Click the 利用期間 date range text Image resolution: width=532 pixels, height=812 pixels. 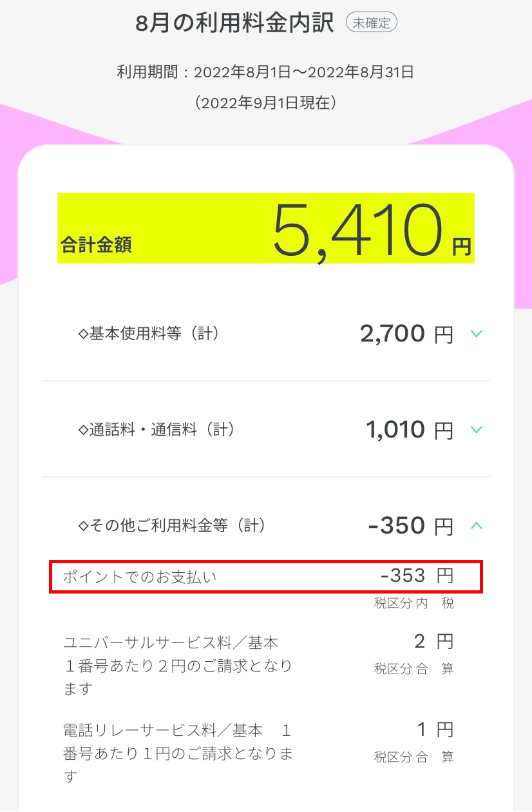(265, 72)
